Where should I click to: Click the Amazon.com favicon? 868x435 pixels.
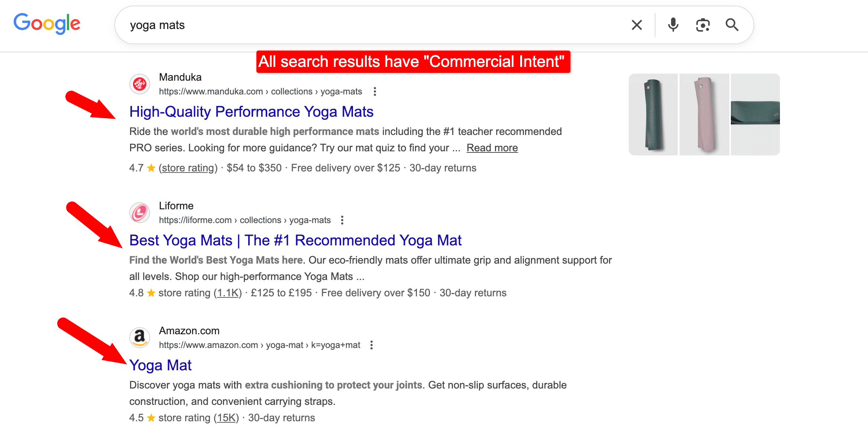point(139,337)
